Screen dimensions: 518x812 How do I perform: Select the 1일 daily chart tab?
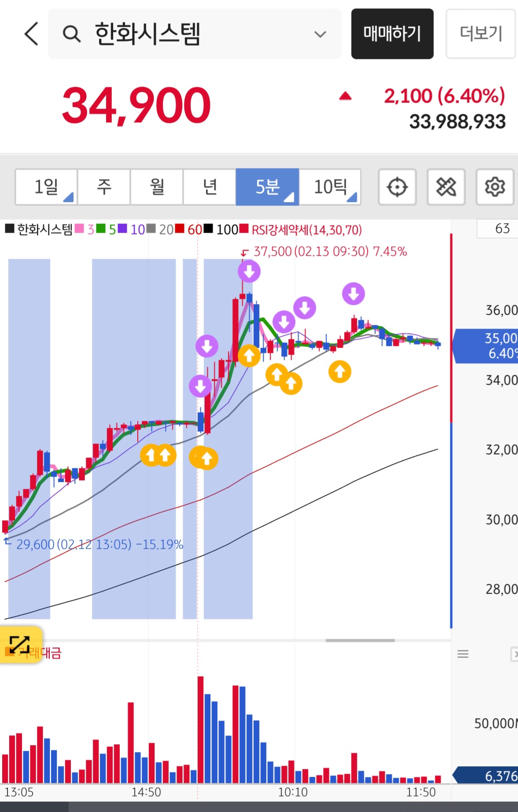pyautogui.click(x=46, y=187)
